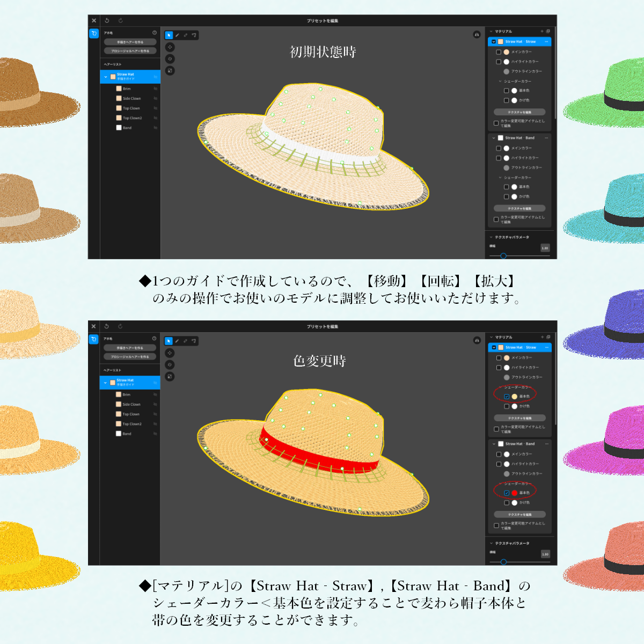The width and height of the screenshot is (644, 644).
Task: Click the rotate gizmo icon in 色変更時 viewport
Action: coord(170,365)
